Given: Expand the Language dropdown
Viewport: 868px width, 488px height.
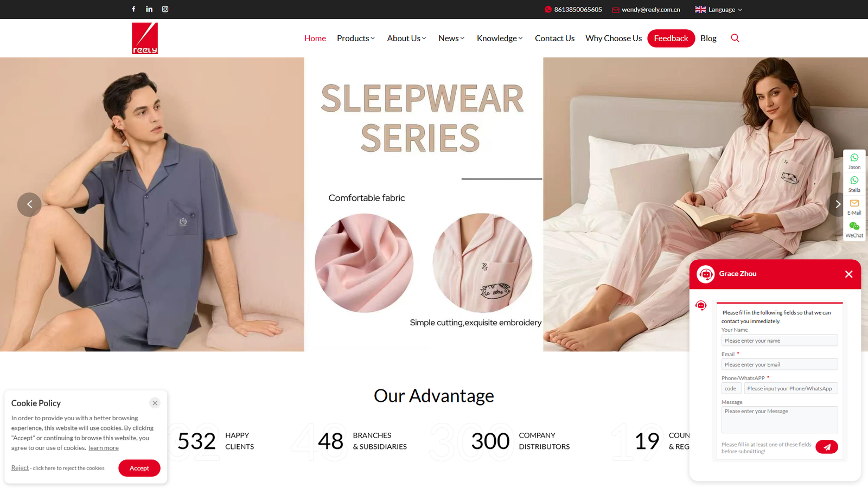Looking at the screenshot, I should (x=719, y=9).
